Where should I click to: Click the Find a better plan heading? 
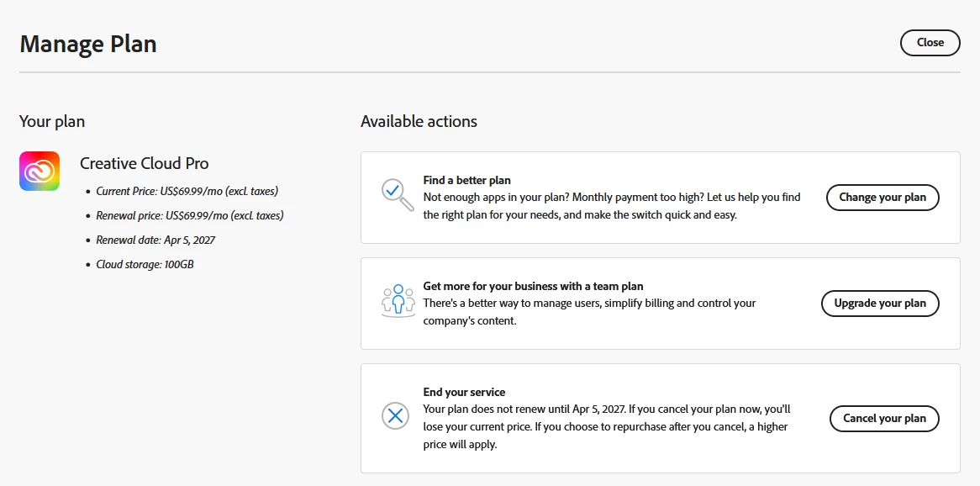tap(466, 180)
